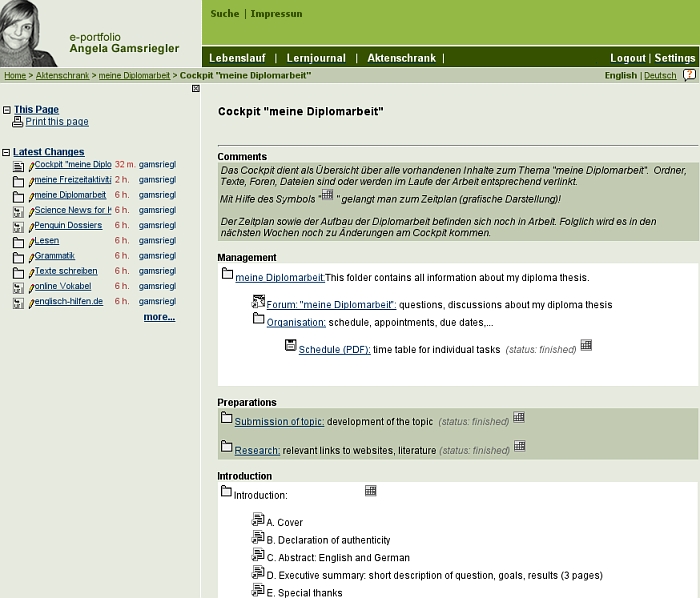
Task: Show more latest changes via "more..."
Action: pos(158,317)
